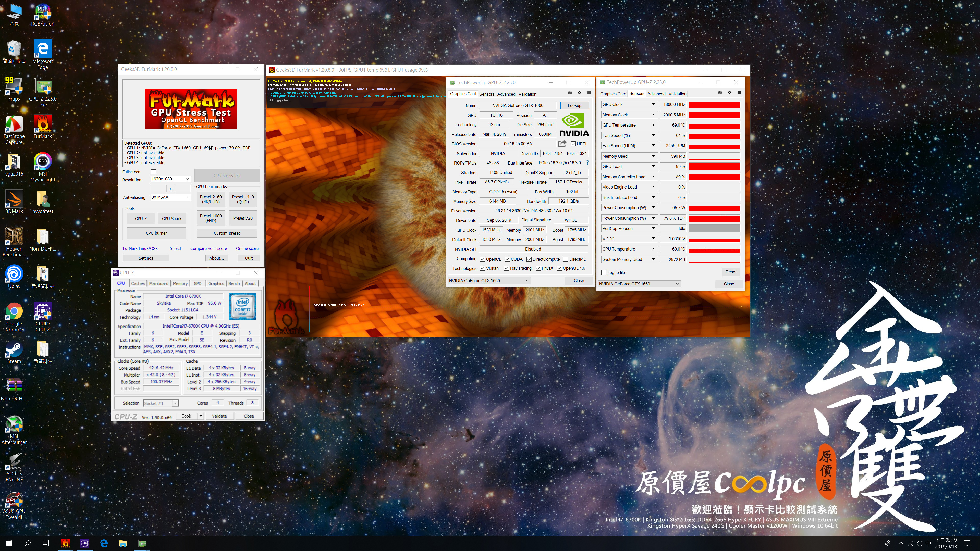Expand the GPU Temperature sensor dropdown
Viewport: 980px width, 551px height.
(653, 125)
